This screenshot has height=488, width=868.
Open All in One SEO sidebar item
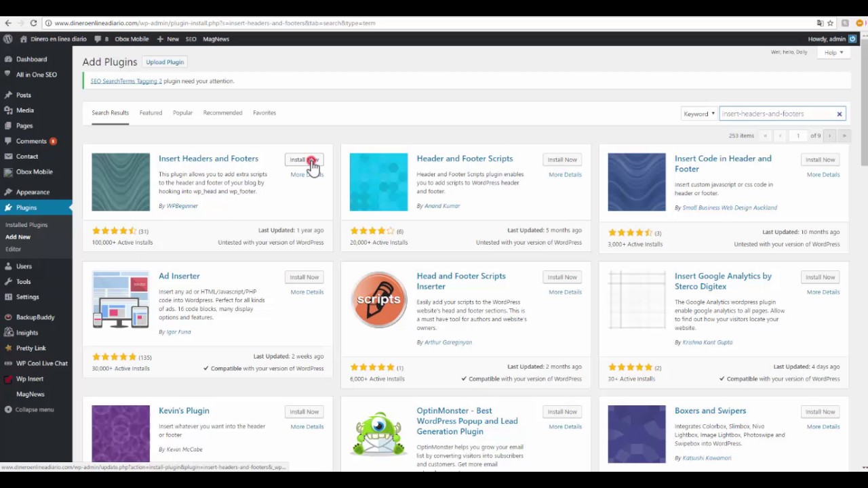pyautogui.click(x=36, y=75)
